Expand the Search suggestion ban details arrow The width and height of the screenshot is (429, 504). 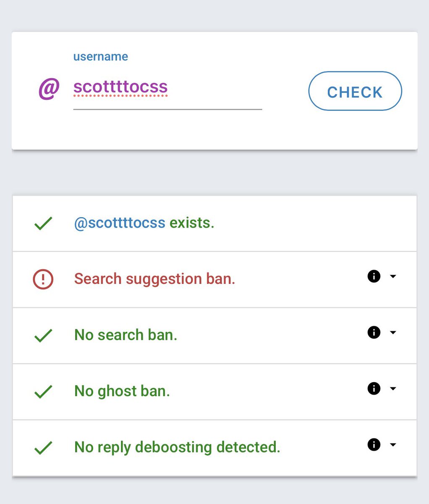pos(393,276)
